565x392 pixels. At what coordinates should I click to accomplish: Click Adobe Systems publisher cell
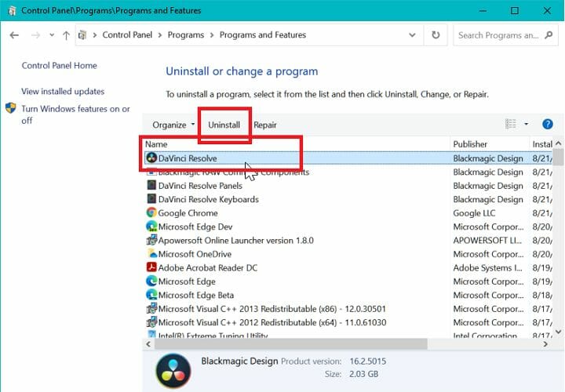(488, 268)
